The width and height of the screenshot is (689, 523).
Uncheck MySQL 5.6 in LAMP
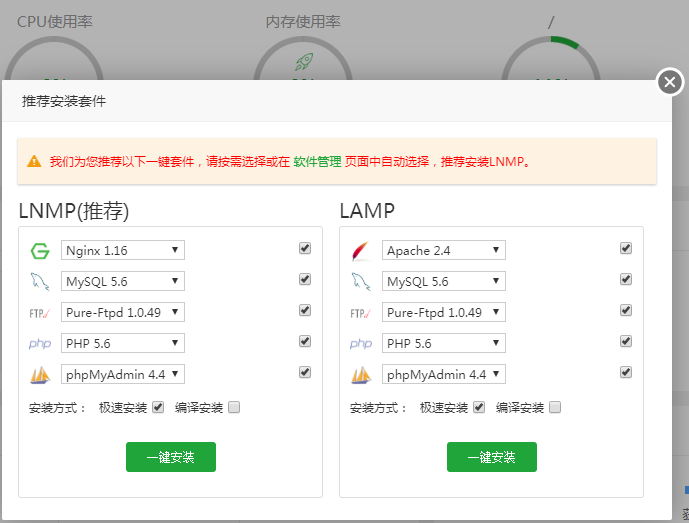click(626, 279)
